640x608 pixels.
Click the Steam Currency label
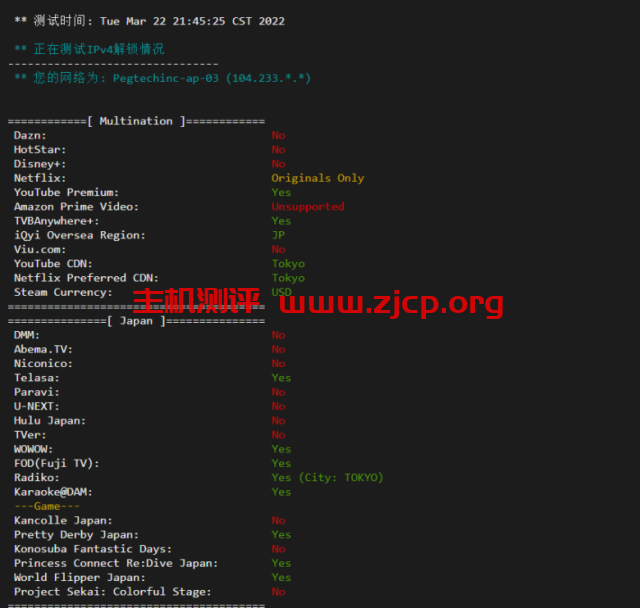point(63,292)
